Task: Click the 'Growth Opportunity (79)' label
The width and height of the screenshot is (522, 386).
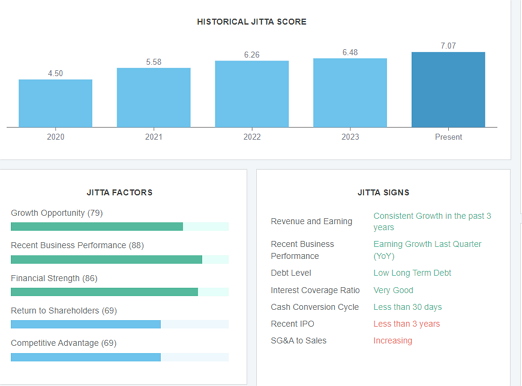Action: (57, 213)
